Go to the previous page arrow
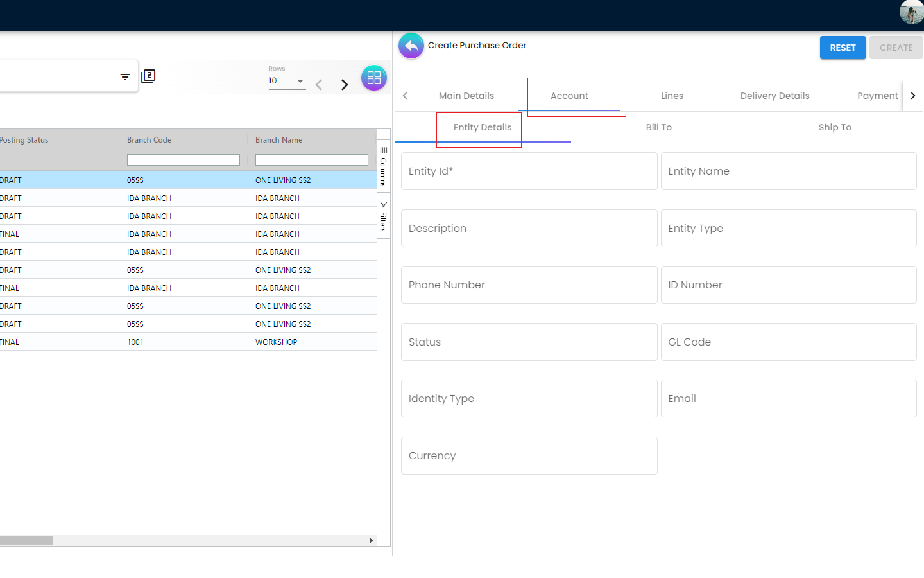 tap(319, 85)
